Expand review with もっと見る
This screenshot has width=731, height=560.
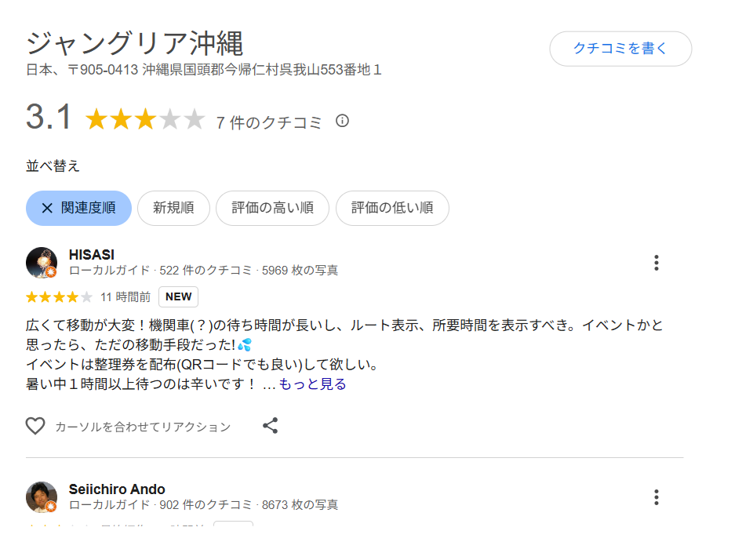(x=312, y=384)
